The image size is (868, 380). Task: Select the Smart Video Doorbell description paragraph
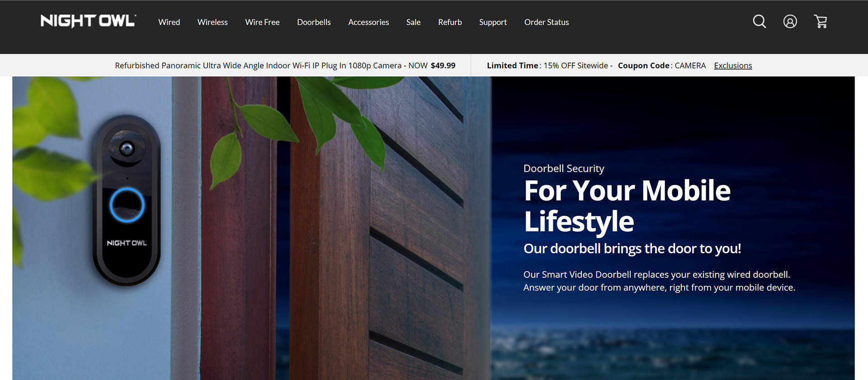pos(659,281)
